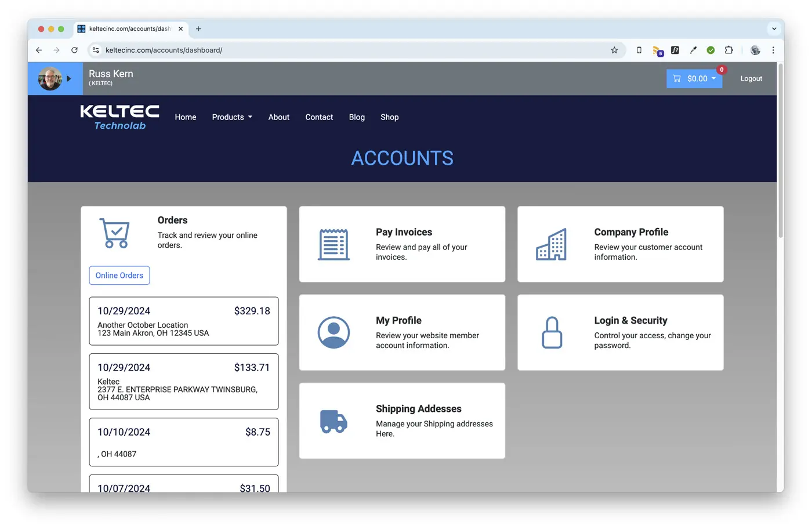Click the page vertical scrollbar
812x529 pixels.
point(781,151)
